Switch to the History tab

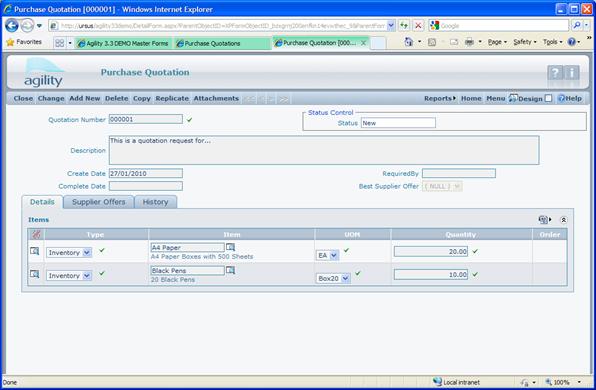155,202
